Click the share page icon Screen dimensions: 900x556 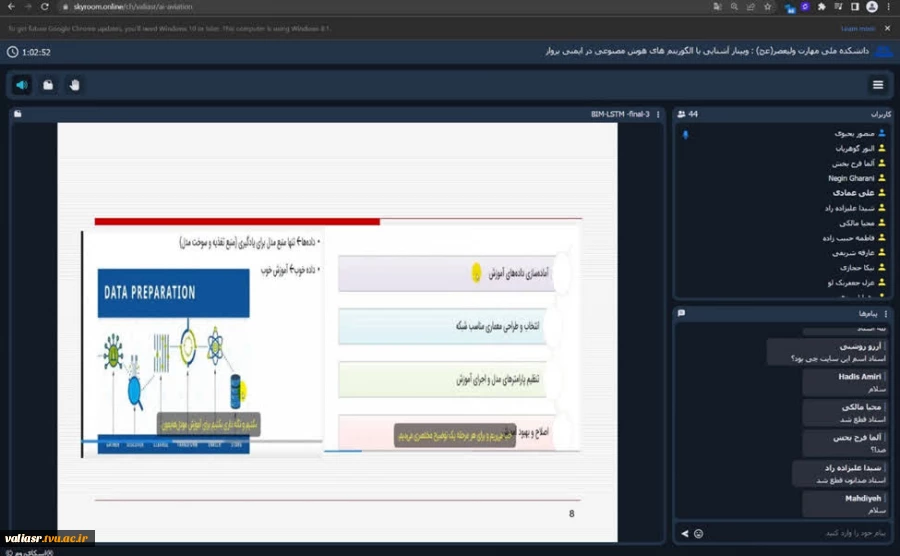(751, 7)
